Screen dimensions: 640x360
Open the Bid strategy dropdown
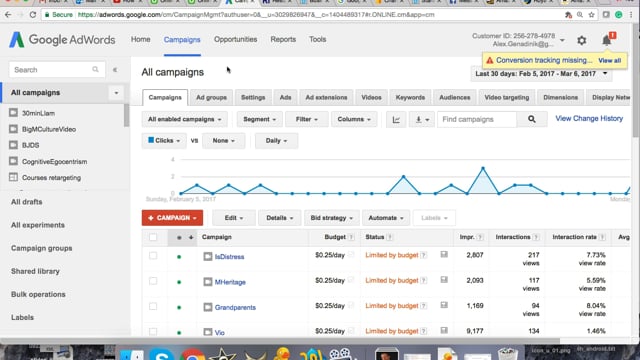click(x=331, y=218)
